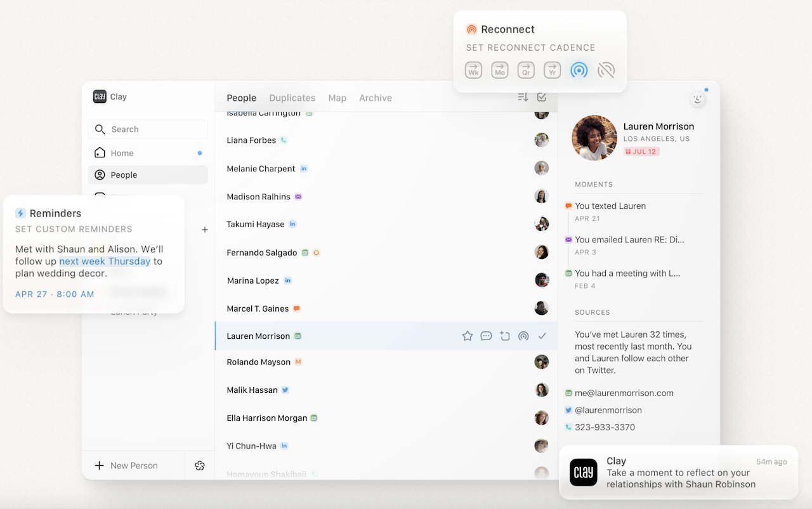812x509 pixels.
Task: Star Lauren Morrison as favorite
Action: point(468,336)
